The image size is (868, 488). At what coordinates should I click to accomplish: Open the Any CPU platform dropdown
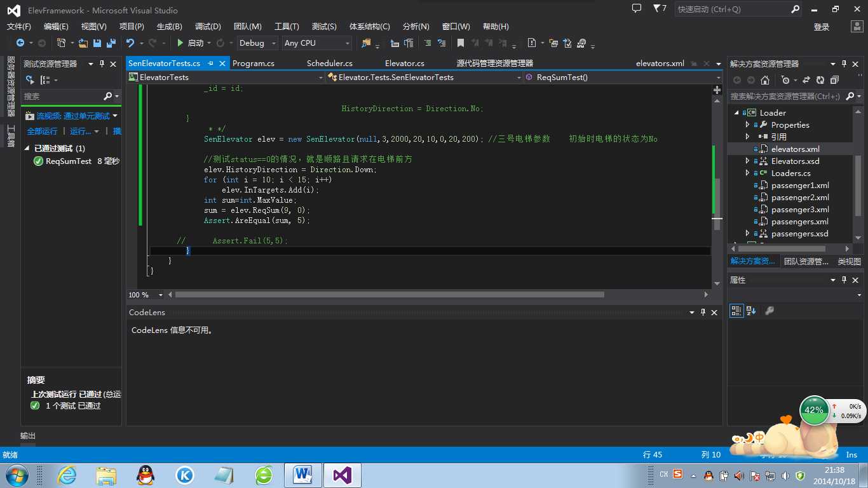coord(317,43)
